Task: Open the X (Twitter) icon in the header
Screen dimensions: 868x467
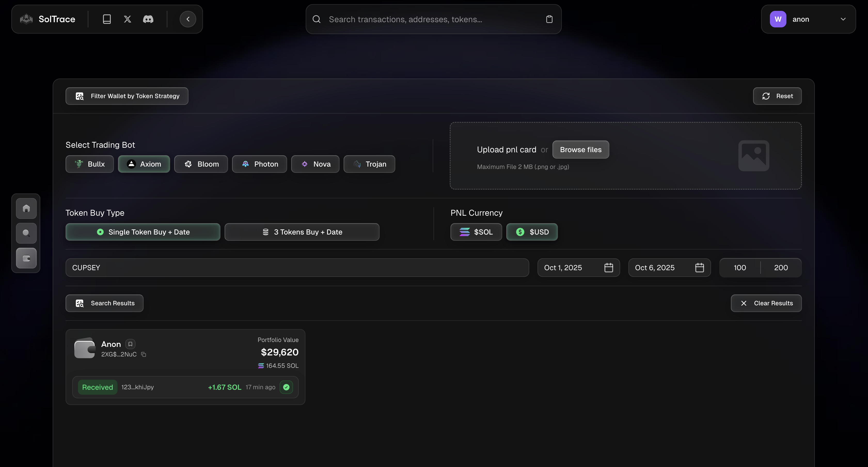Action: (x=127, y=19)
